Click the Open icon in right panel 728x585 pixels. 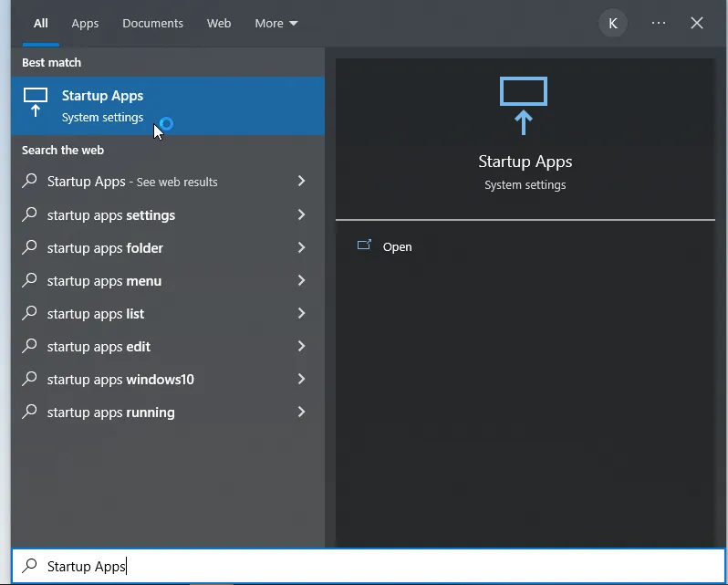click(x=365, y=246)
